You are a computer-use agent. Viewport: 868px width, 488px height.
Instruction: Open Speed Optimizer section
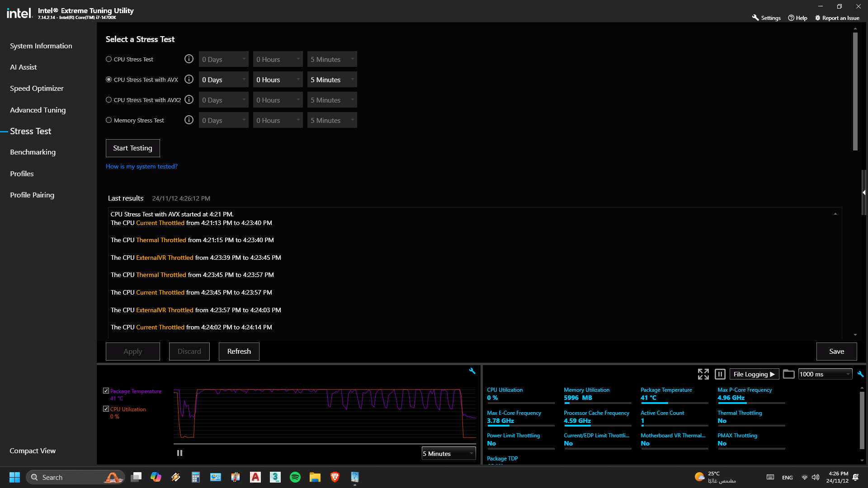37,88
